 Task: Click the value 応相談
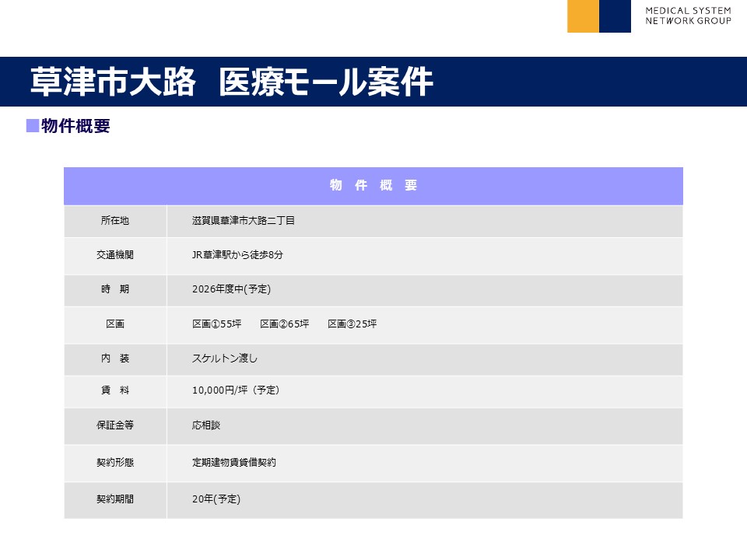pos(205,425)
